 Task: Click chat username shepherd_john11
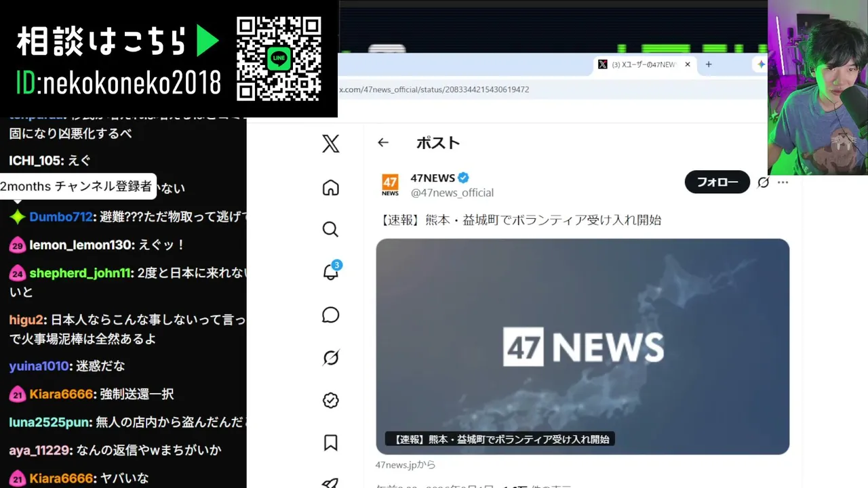[x=79, y=273]
